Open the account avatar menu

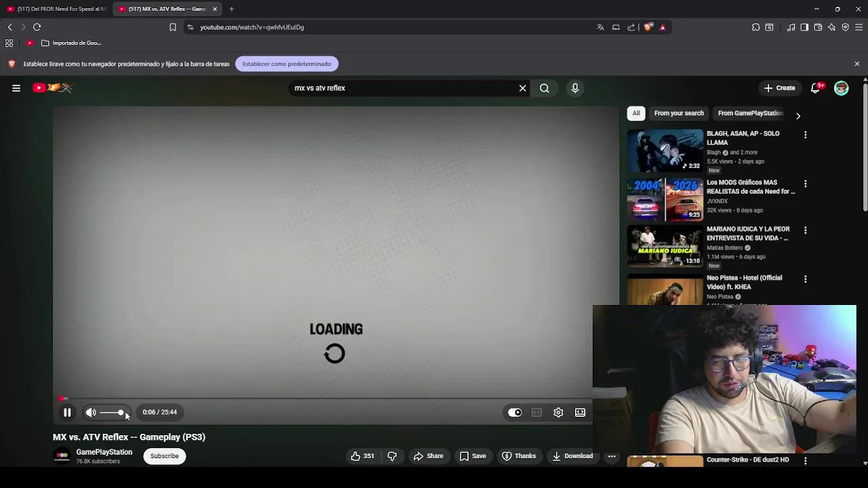tap(842, 88)
